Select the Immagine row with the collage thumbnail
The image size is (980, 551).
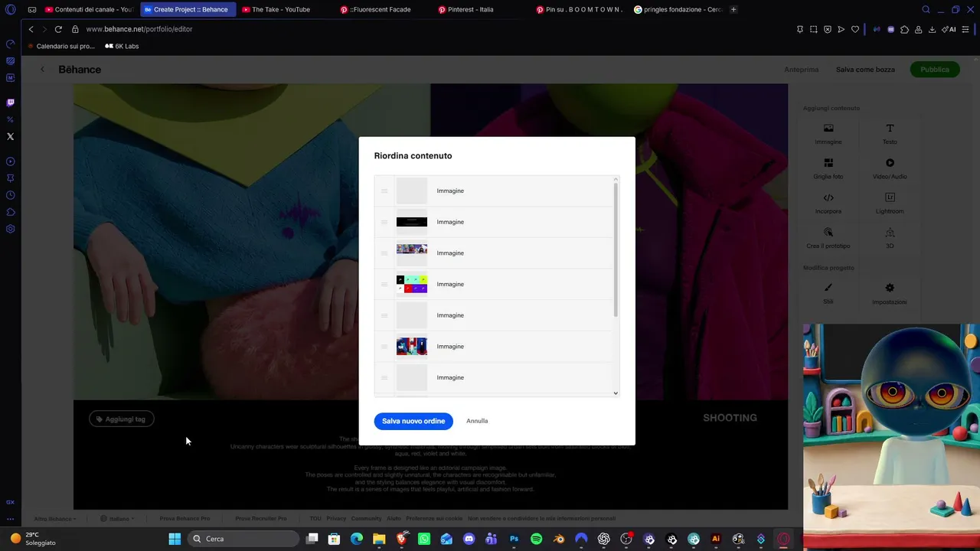click(x=494, y=253)
